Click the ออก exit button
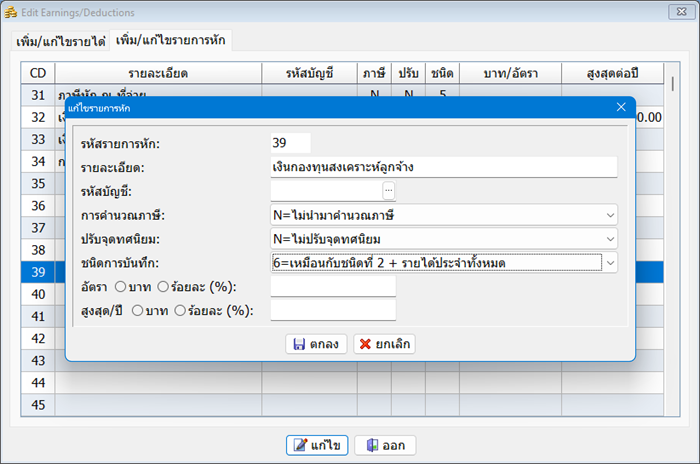700x464 pixels. click(385, 445)
